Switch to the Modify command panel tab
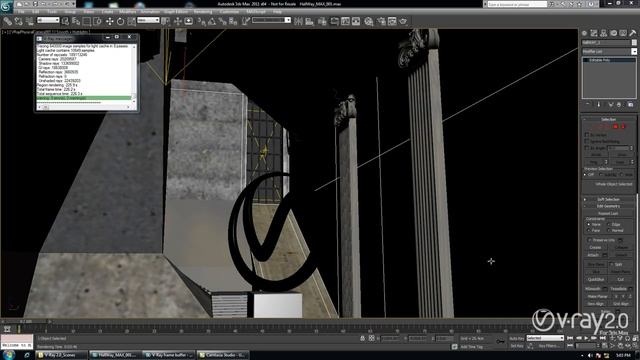 (x=594, y=33)
